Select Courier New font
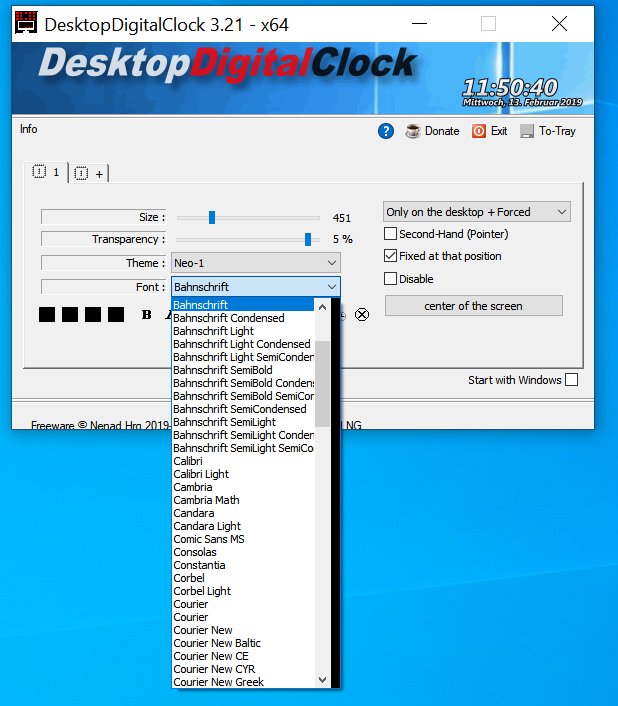 click(x=244, y=630)
